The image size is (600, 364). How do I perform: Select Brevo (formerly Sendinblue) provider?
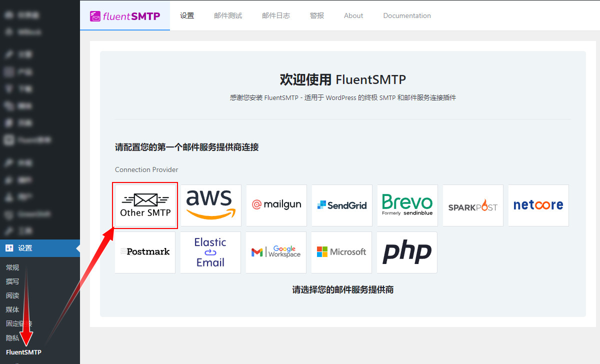click(407, 205)
